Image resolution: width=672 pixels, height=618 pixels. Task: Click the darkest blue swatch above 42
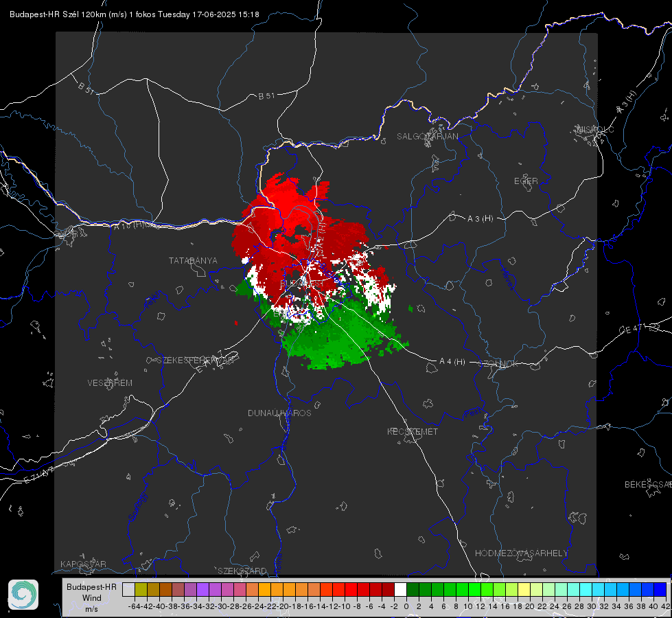pyautogui.click(x=660, y=589)
